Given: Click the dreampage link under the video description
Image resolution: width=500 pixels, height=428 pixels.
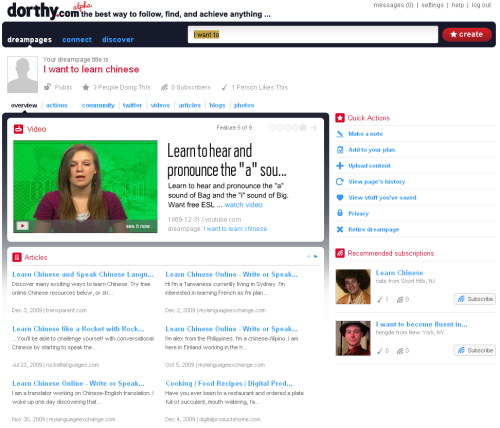Looking at the screenshot, I should (x=235, y=229).
